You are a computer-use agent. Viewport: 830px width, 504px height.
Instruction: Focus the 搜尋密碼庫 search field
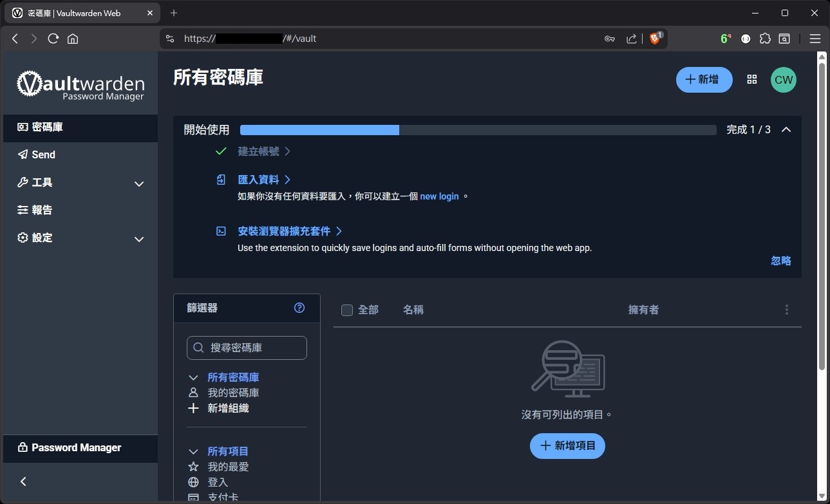click(247, 348)
